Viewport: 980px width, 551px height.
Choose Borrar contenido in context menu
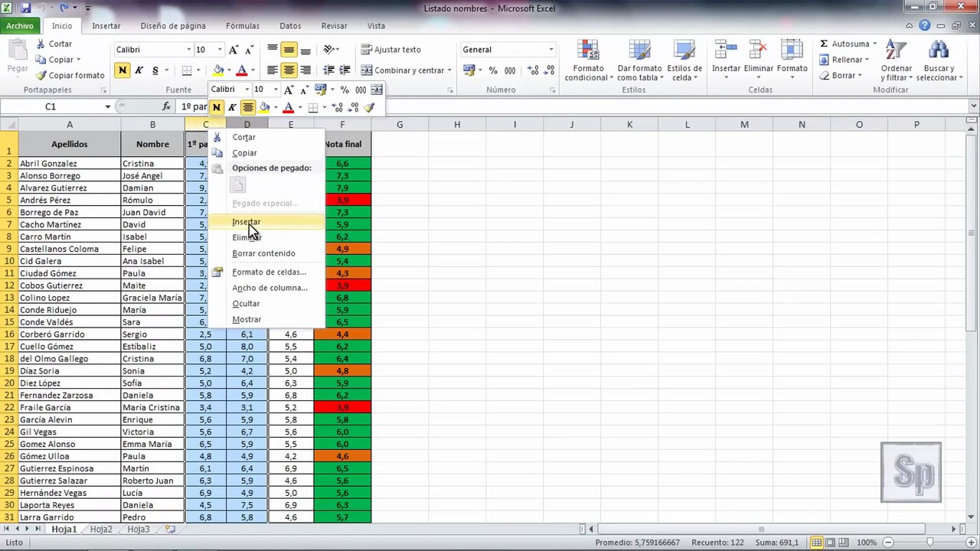pos(266,253)
